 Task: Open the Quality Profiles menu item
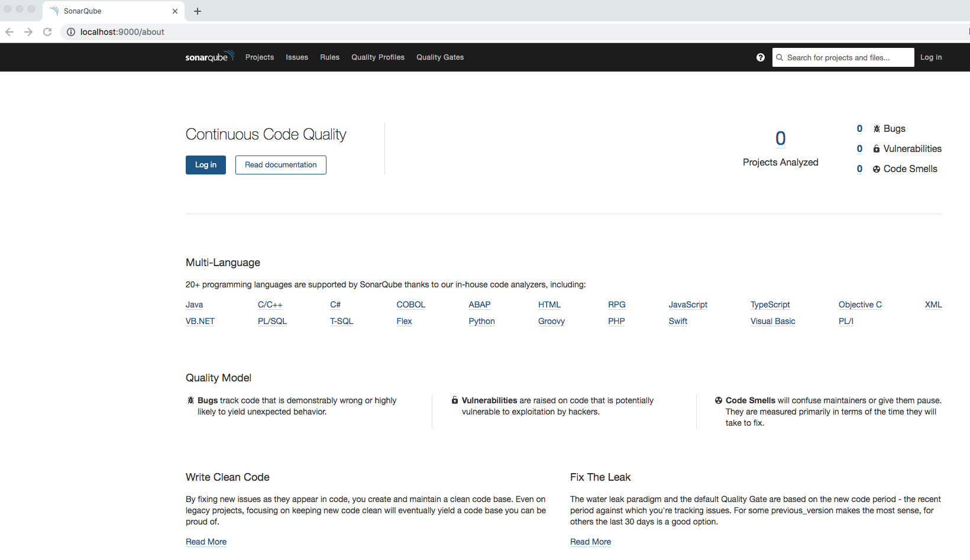coord(378,57)
